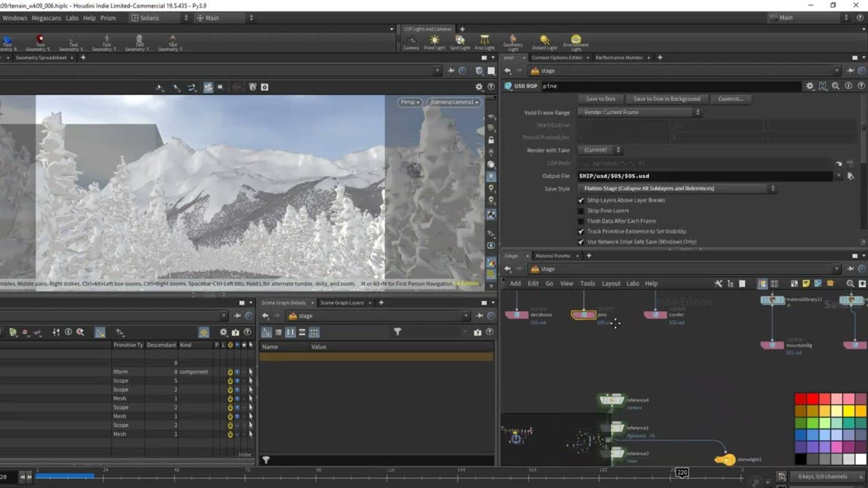Screen dimensions: 868x488
Task: Click the filter funnel icon in Scene Graph Details
Action: [x=397, y=332]
